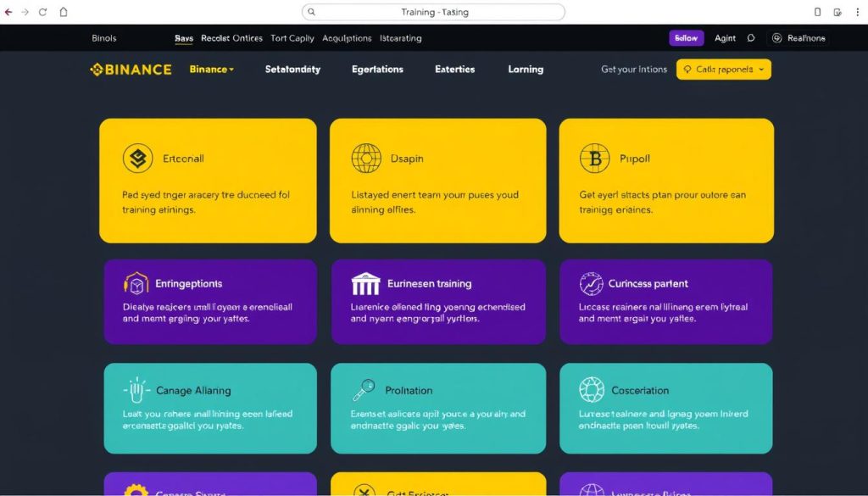Open the teal Prolitation card

438,409
